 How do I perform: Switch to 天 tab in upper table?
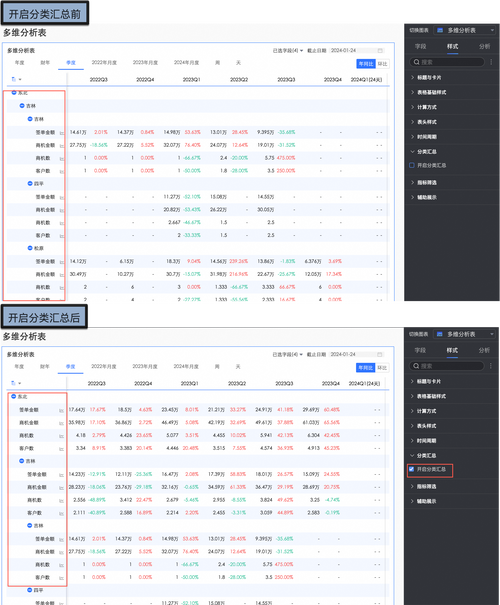(238, 63)
